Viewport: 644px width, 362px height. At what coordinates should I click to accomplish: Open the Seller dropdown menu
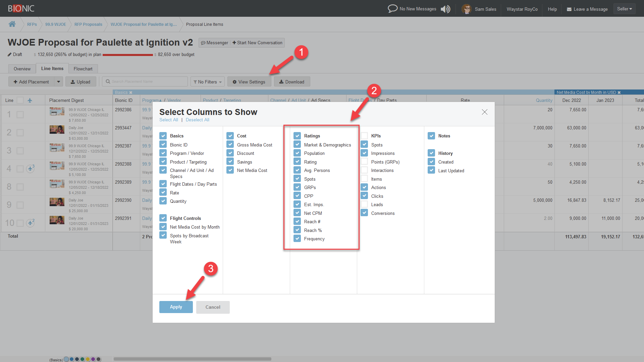click(x=624, y=9)
